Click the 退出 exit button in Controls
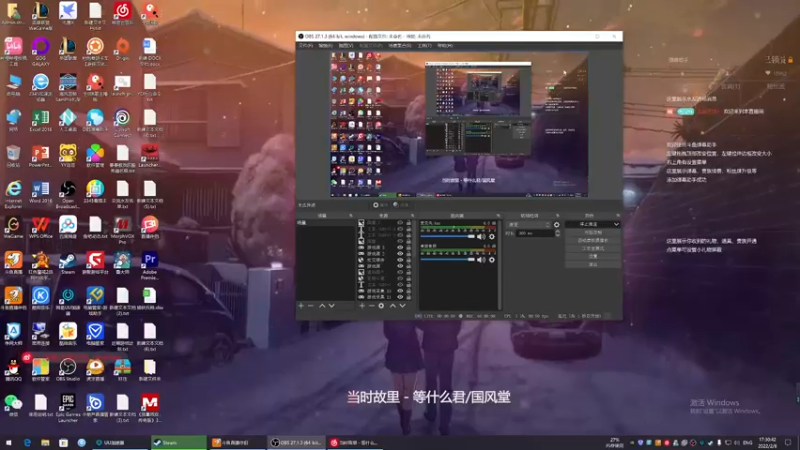The height and width of the screenshot is (450, 800). 593,265
